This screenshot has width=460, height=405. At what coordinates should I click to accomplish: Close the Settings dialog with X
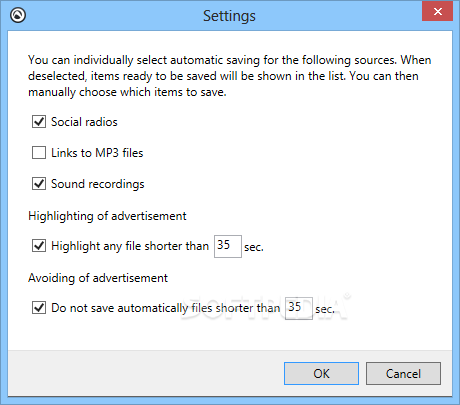(437, 11)
